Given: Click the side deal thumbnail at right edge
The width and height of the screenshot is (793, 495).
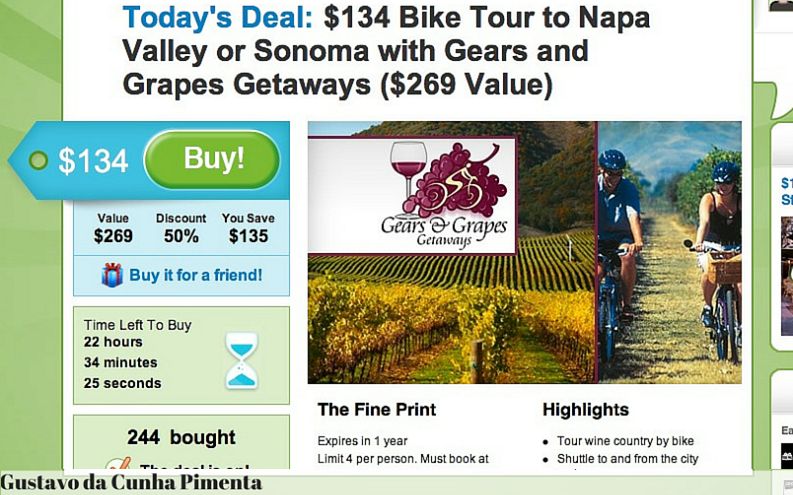Looking at the screenshot, I should click(787, 276).
